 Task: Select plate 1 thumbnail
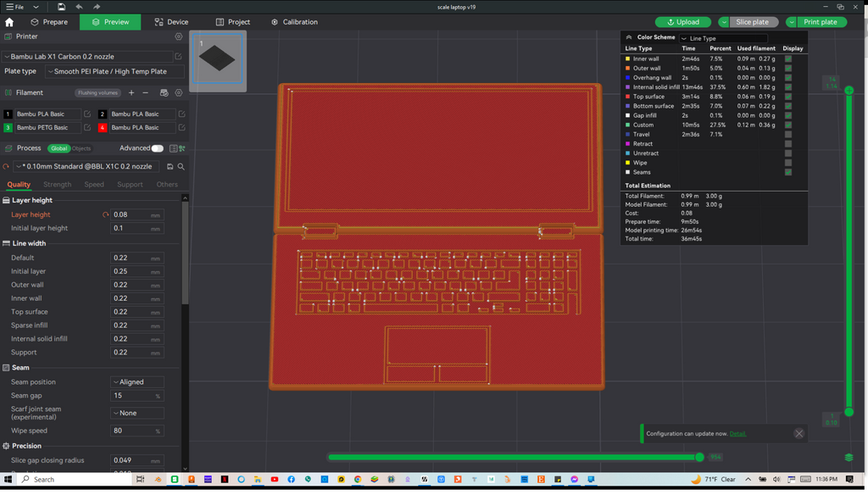click(x=218, y=58)
